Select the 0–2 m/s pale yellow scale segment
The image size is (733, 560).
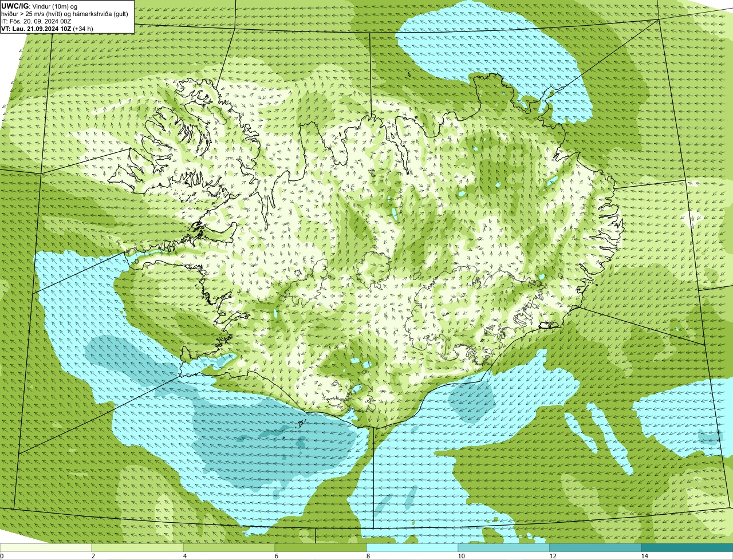[x=46, y=548]
